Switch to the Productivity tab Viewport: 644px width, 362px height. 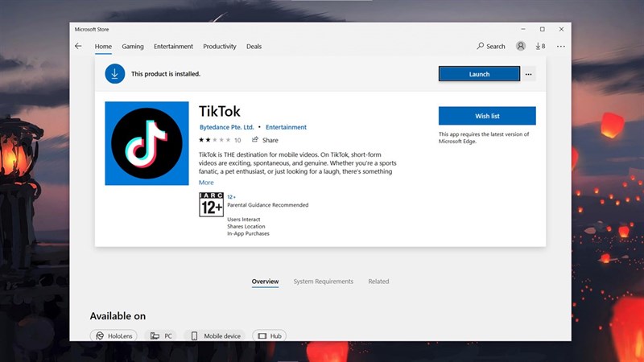(220, 47)
